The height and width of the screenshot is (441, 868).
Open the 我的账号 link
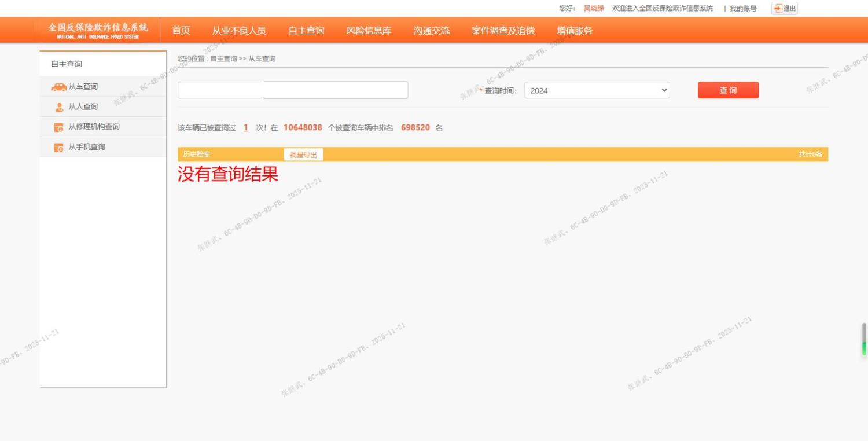coord(743,9)
